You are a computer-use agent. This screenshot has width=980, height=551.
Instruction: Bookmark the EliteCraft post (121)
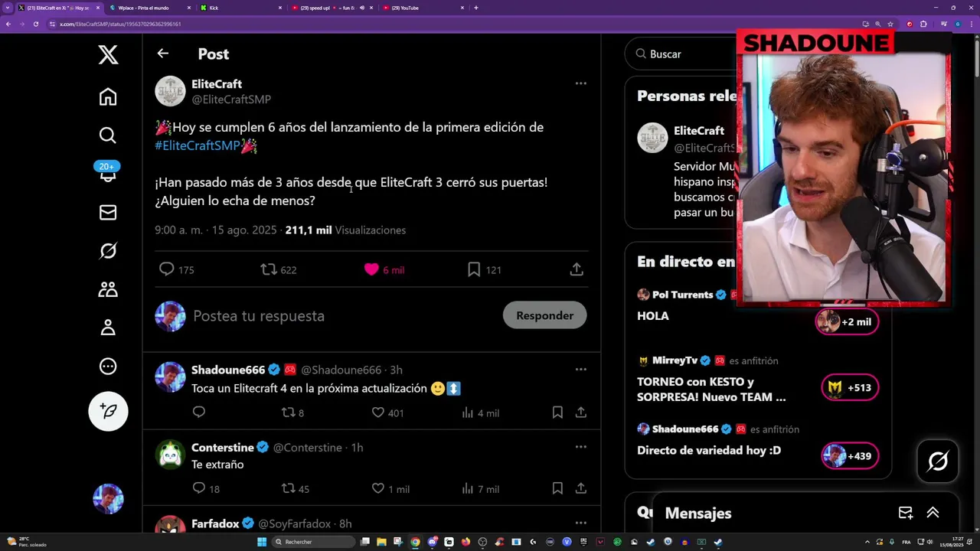click(484, 269)
